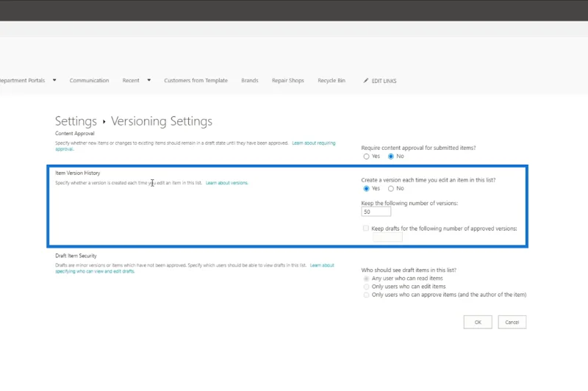Screen dimensions: 588x391
Task: Click 'Keep the following number of versions' label
Action: 409,203
